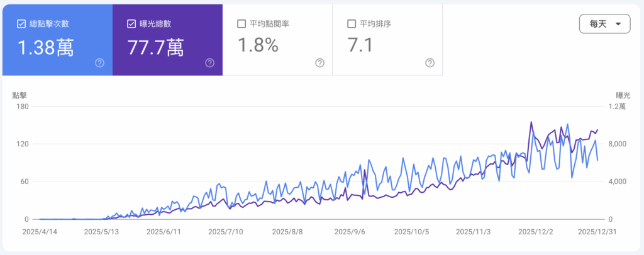Viewport: 644px width, 255px height.
Task: Click the 2025/12/31 end date label
Action: tap(597, 231)
